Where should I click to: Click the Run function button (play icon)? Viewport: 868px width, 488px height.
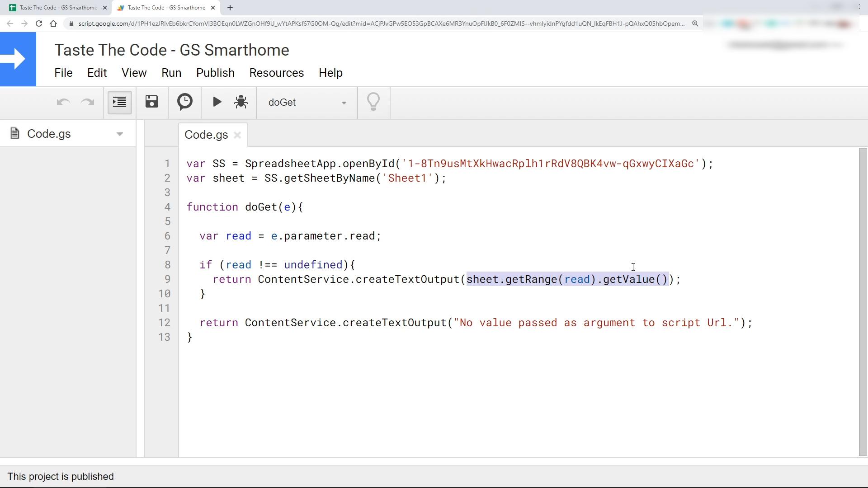point(217,101)
